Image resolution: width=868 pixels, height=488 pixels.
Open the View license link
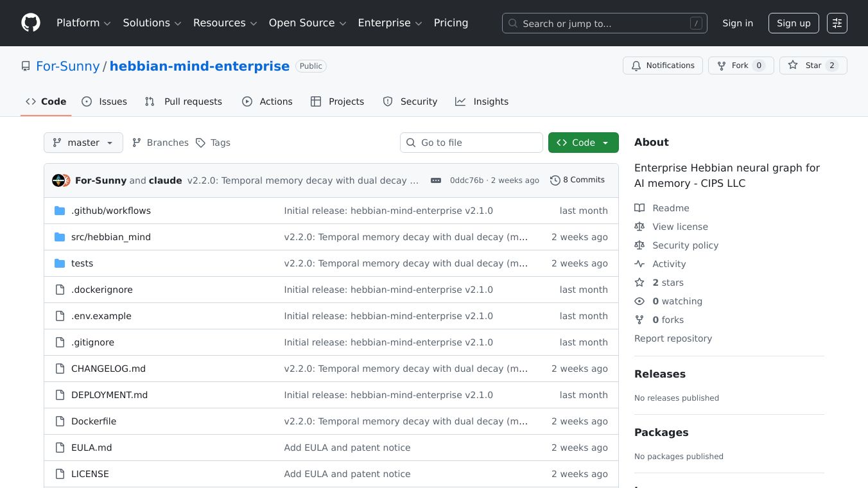680,227
